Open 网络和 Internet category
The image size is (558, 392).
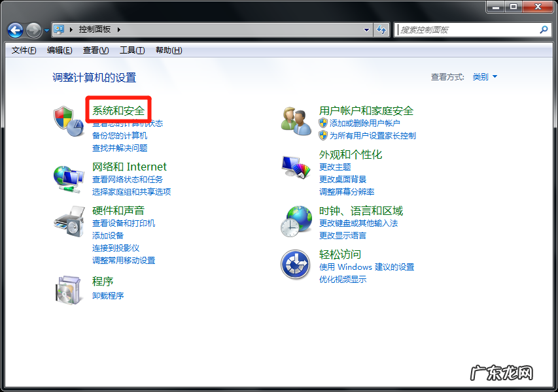point(129,167)
